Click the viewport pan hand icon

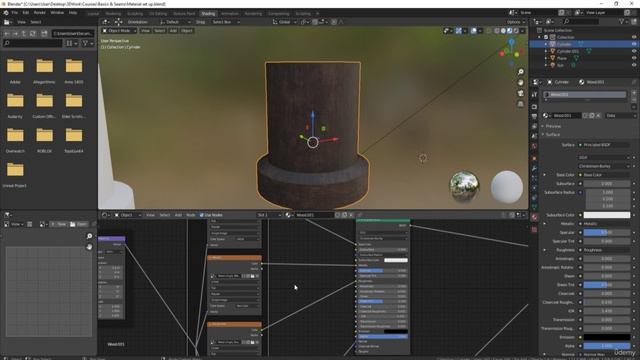click(x=521, y=82)
